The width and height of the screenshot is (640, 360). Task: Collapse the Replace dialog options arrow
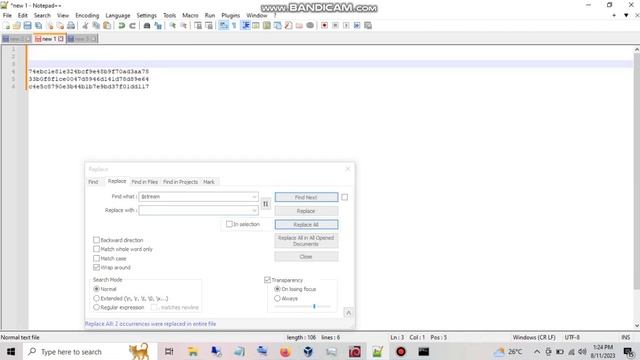click(348, 313)
